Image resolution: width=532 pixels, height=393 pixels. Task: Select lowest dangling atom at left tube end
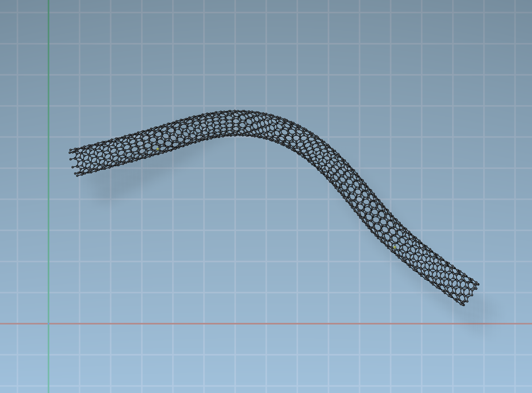(x=77, y=176)
